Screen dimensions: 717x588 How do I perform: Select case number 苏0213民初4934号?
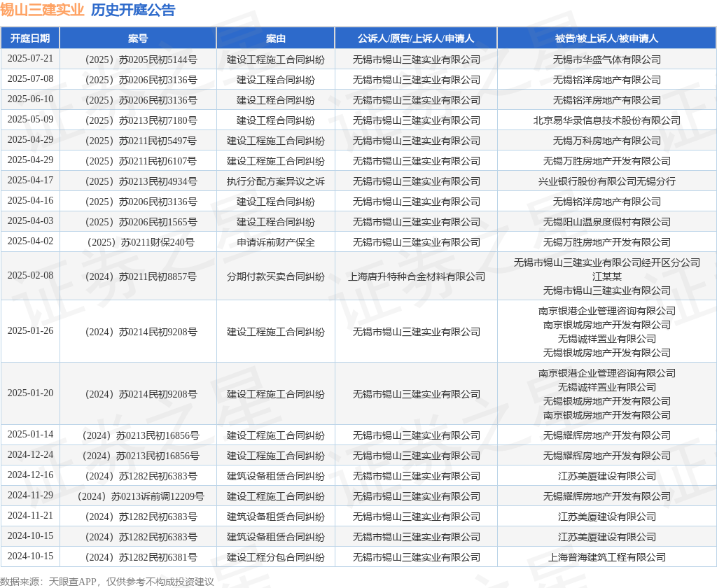(x=141, y=181)
